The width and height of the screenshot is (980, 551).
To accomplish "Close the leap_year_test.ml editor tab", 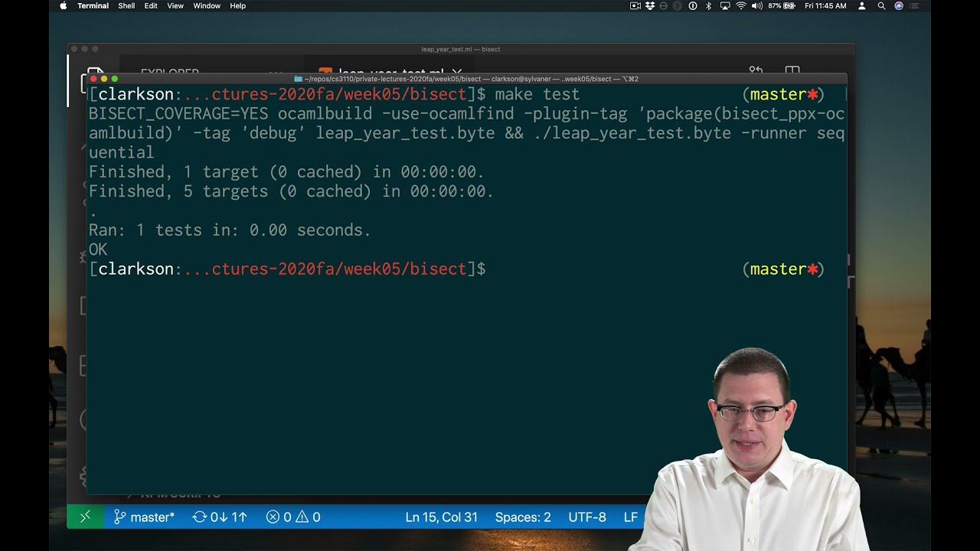I will 457,73.
